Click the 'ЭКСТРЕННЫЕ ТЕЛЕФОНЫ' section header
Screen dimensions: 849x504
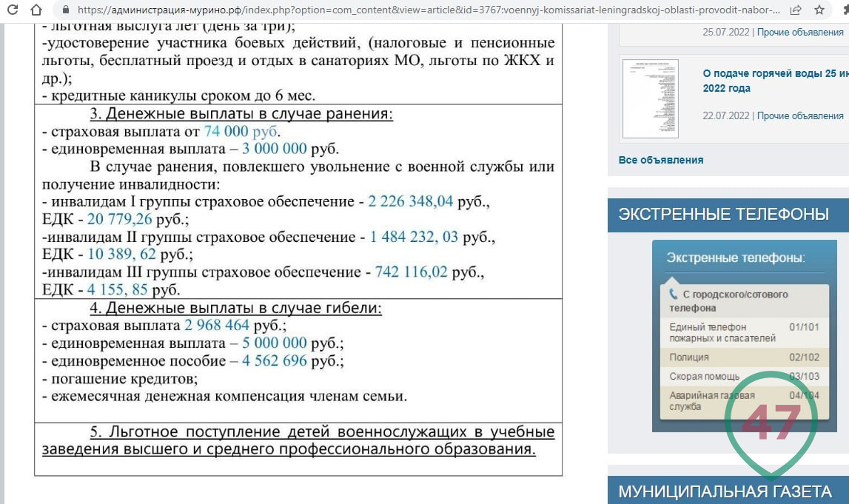(723, 215)
